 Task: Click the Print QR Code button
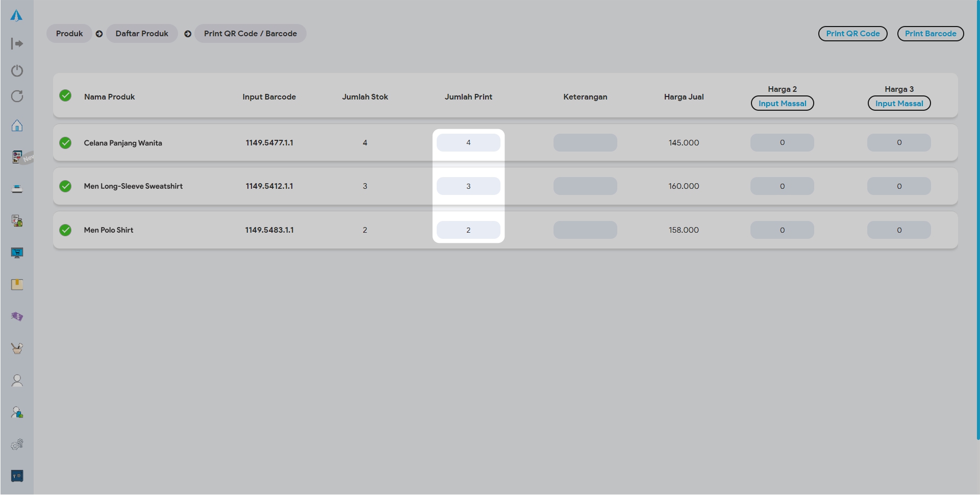click(x=852, y=34)
